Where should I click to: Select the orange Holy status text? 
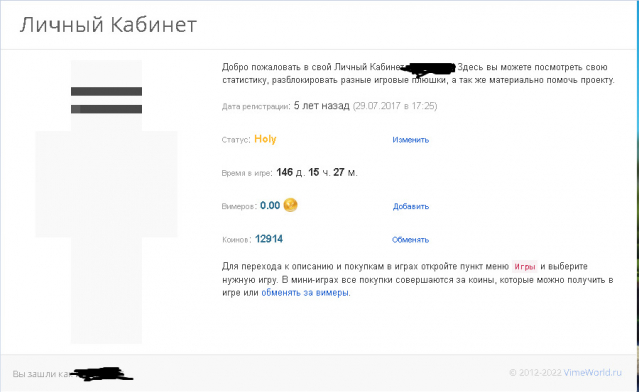point(265,139)
